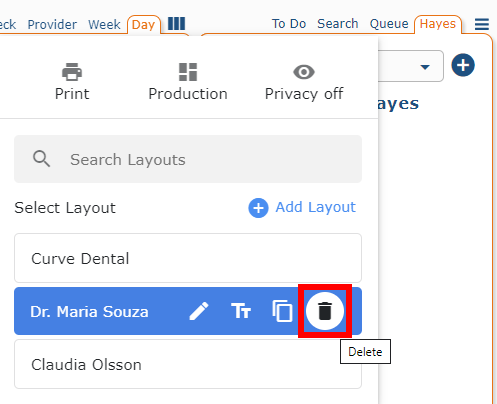Open the To Do tab

pos(289,24)
